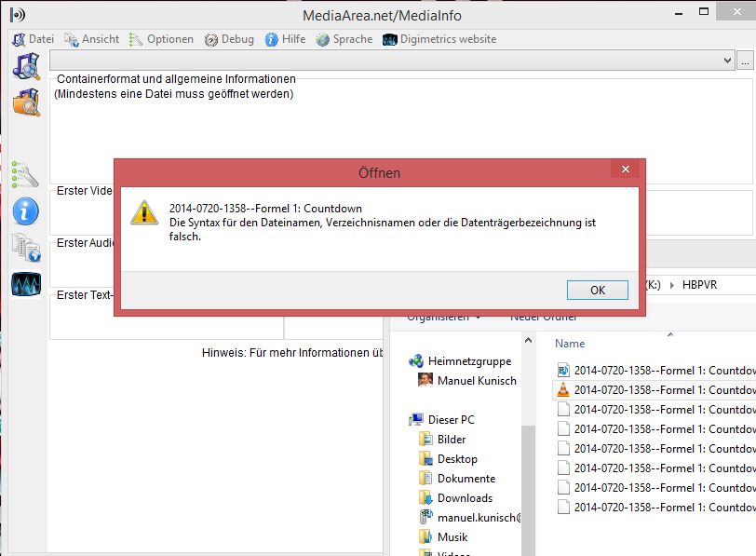Viewport: 756px width, 556px height.
Task: Click the HBPVR breadcrumb in the address bar
Action: [699, 285]
